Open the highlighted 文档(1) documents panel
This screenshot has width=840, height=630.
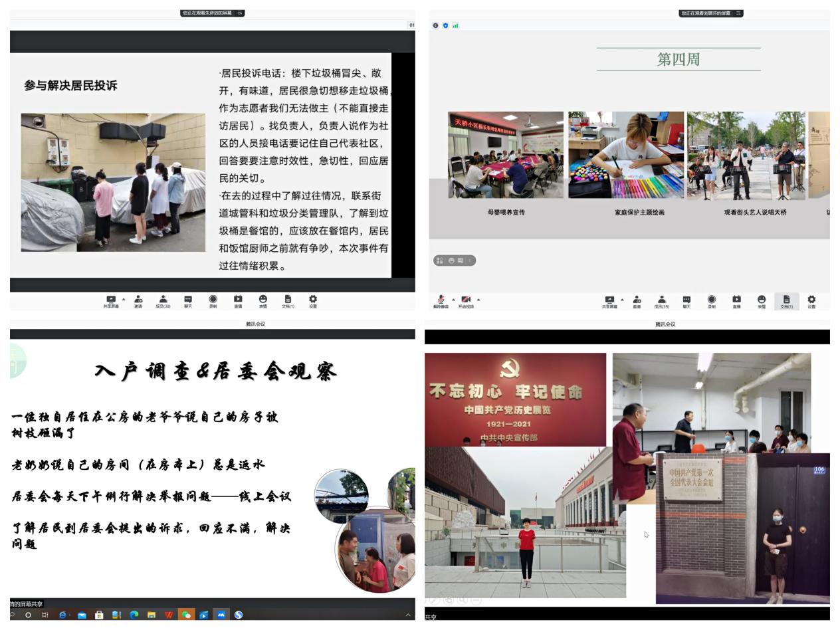click(x=786, y=300)
